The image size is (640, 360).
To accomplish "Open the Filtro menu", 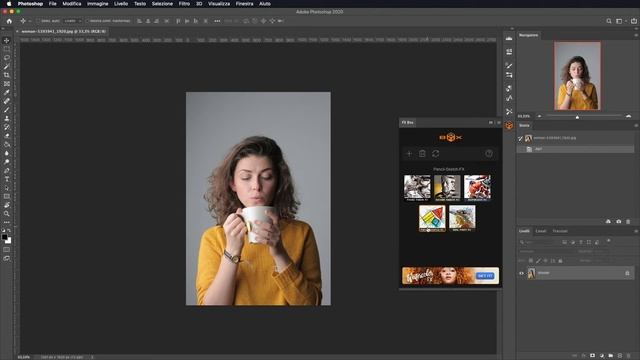I will [184, 4].
